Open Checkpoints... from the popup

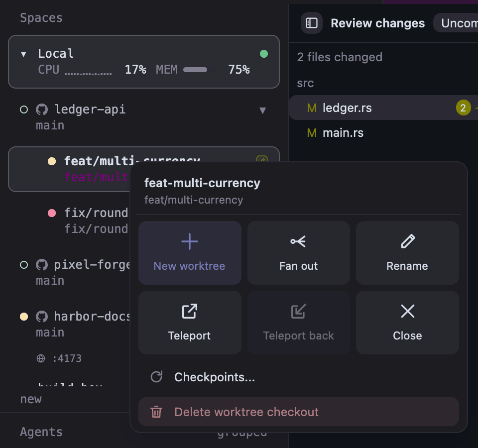299,377
